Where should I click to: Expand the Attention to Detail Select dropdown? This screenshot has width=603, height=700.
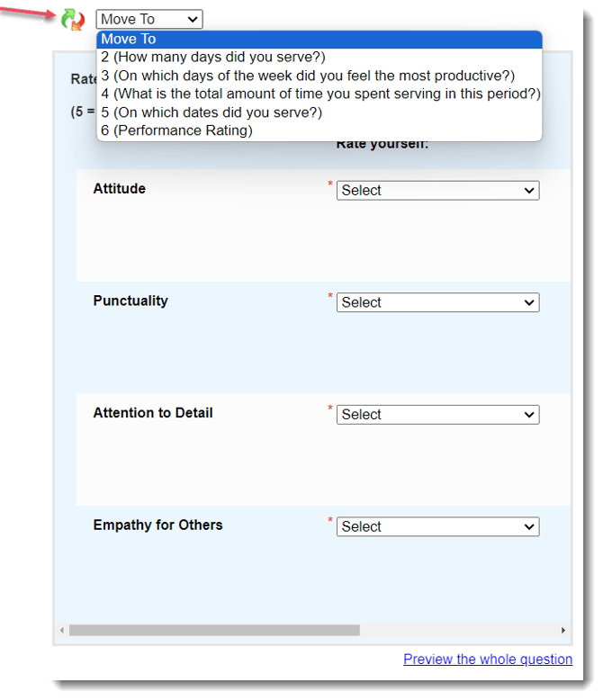point(437,415)
